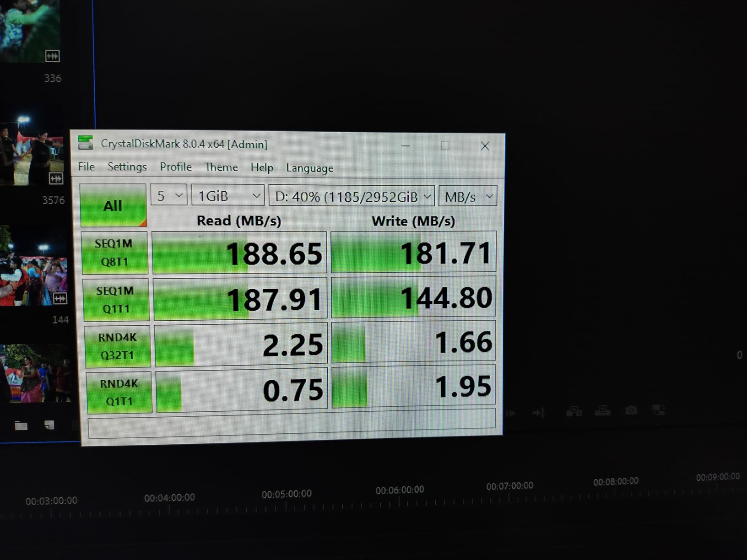Start all benchmarks with the All button

coord(113,205)
